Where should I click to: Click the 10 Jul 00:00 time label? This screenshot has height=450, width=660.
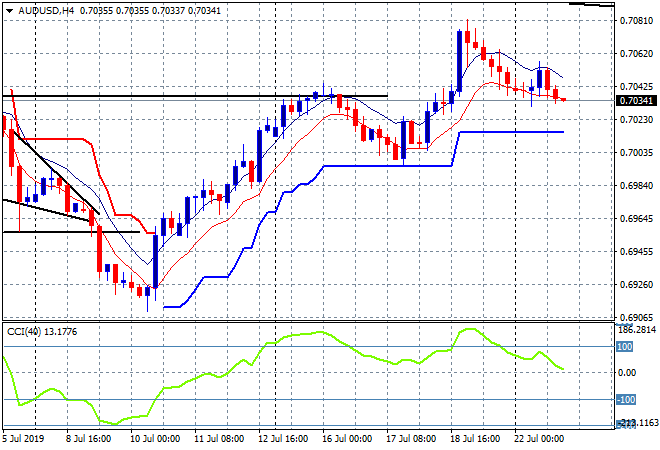[155, 439]
